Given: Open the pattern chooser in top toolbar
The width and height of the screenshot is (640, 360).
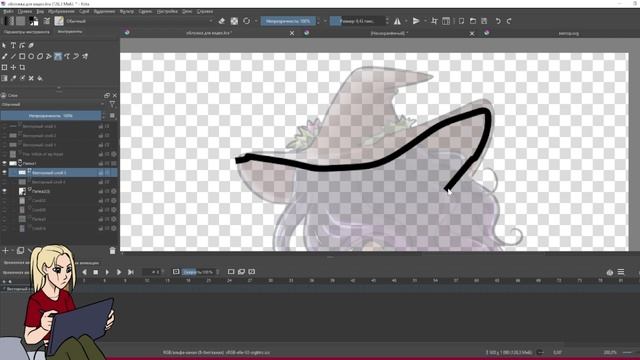Looking at the screenshot, I should tap(20, 21).
